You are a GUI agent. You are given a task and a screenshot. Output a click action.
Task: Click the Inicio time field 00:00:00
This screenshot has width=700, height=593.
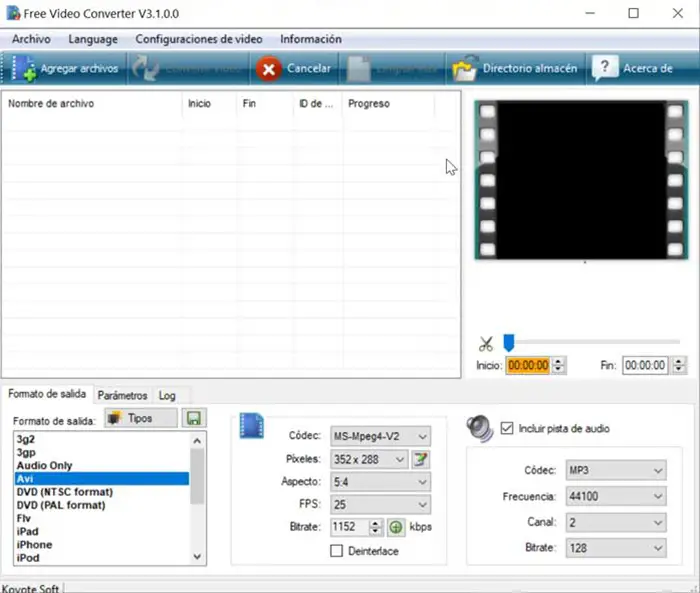point(528,365)
